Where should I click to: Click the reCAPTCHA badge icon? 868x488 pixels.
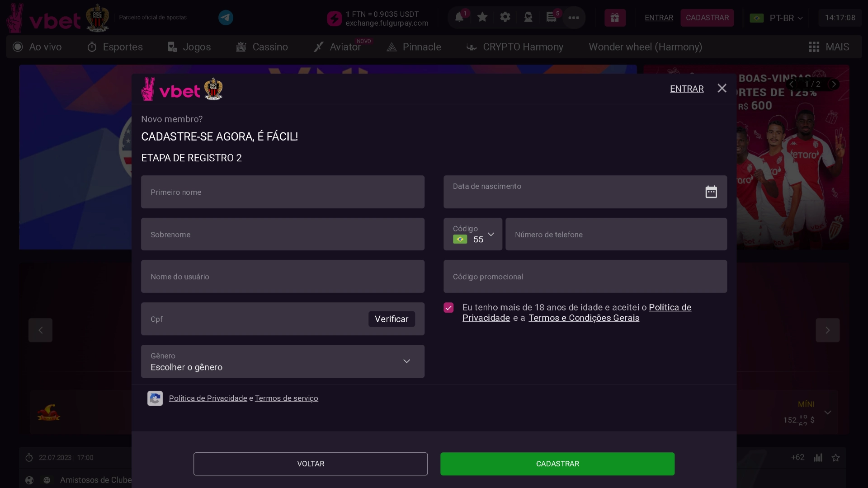(155, 399)
